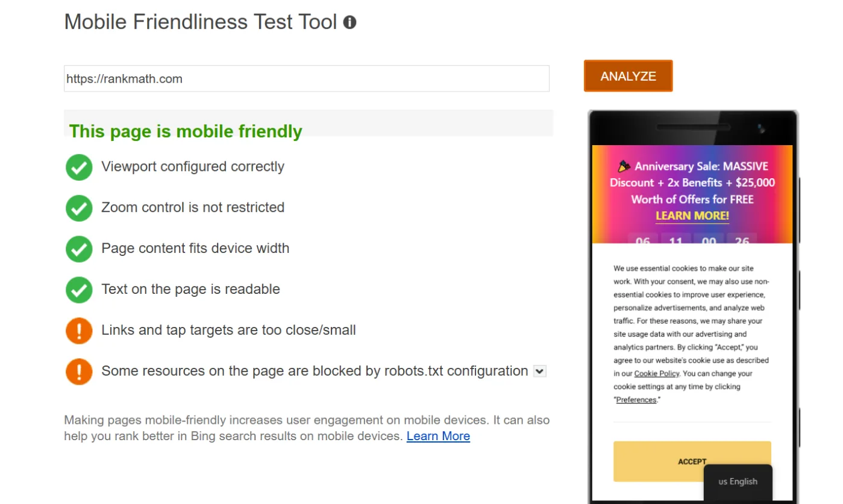The width and height of the screenshot is (843, 504).
Task: Click the checkmark icon next to Zoom control
Action: [78, 208]
